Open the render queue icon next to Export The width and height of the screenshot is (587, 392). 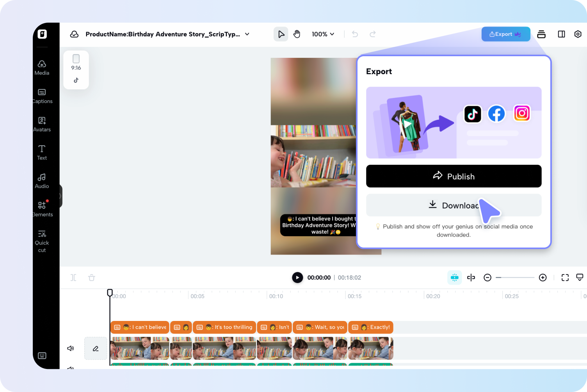(x=541, y=34)
